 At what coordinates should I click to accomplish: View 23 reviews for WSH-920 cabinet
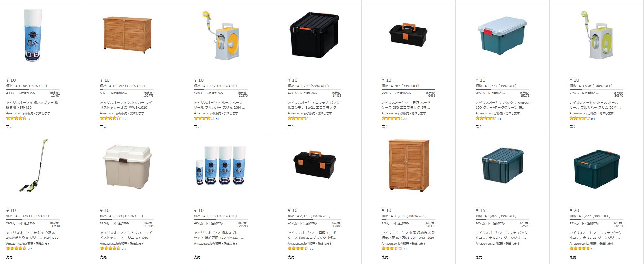point(405,249)
